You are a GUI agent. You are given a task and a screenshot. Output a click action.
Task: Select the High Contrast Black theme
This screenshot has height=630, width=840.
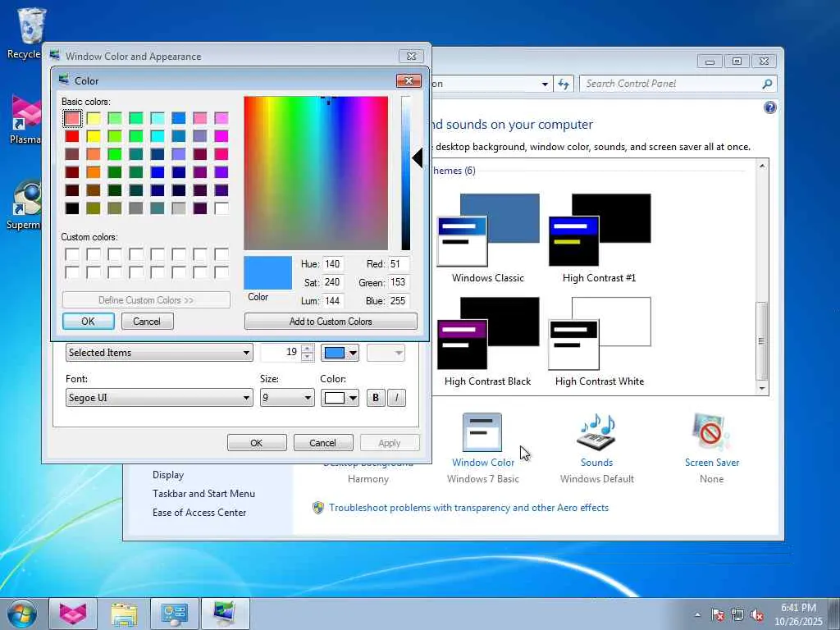488,342
